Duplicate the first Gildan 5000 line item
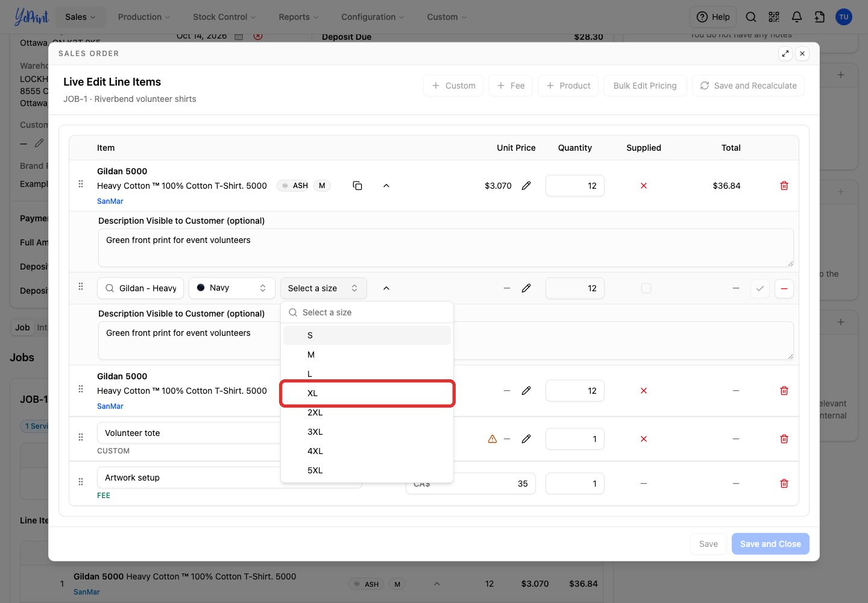Screen dimensions: 868x603 (357, 186)
